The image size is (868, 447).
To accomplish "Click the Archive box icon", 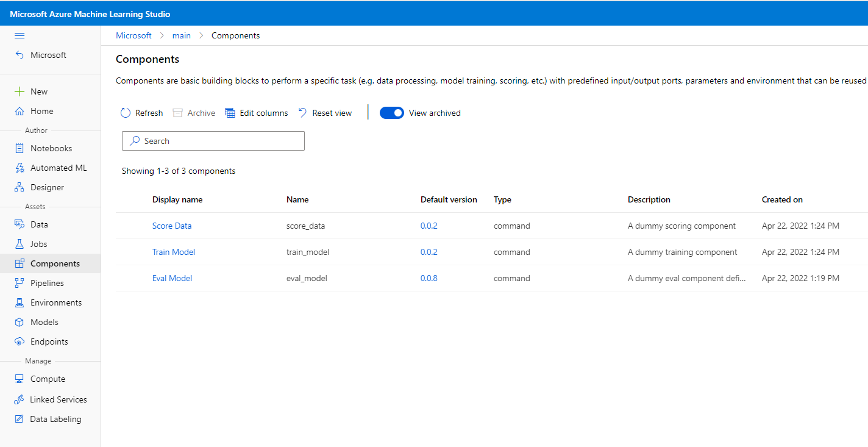I will coord(178,113).
